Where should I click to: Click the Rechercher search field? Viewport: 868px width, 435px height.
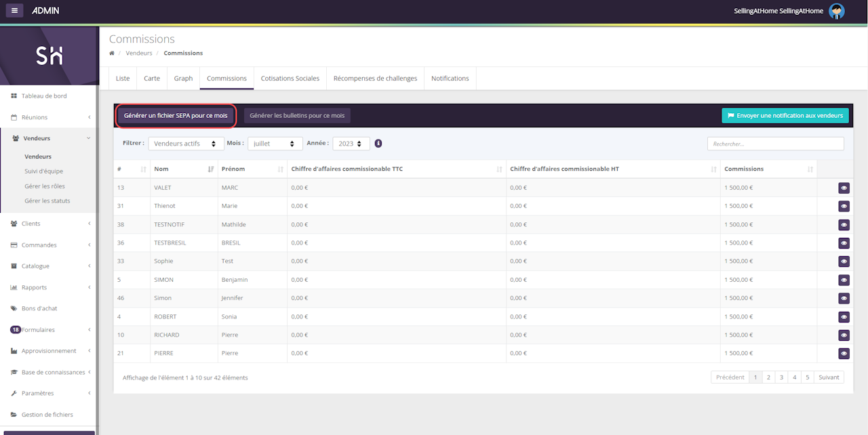775,144
